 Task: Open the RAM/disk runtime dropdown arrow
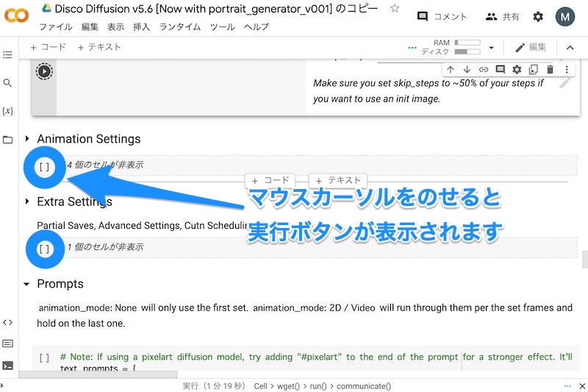coord(491,48)
